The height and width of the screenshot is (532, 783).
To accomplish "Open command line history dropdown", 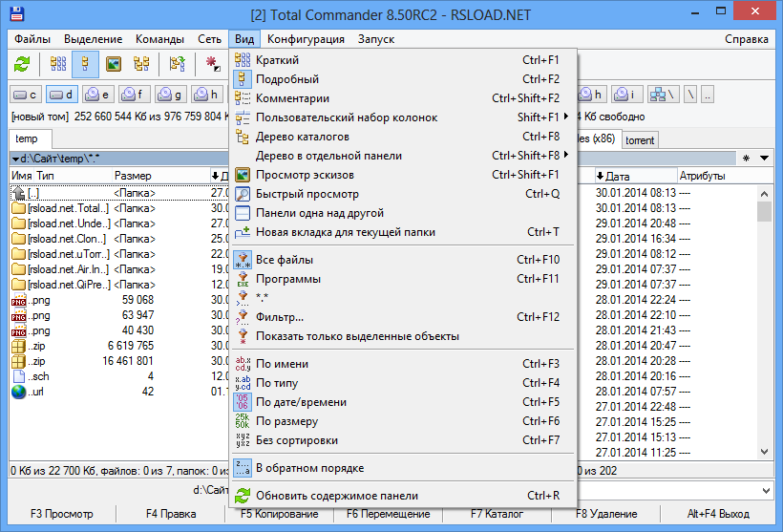I will (x=766, y=491).
